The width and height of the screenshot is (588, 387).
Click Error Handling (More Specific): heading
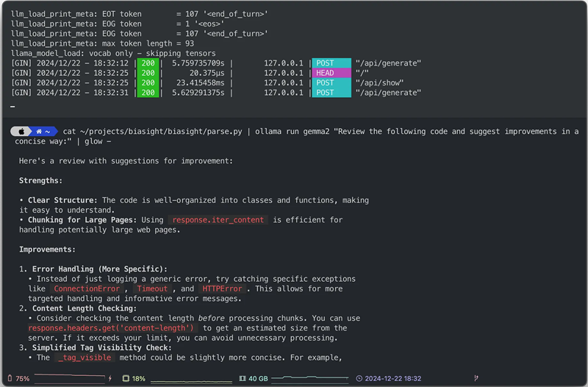tap(100, 269)
